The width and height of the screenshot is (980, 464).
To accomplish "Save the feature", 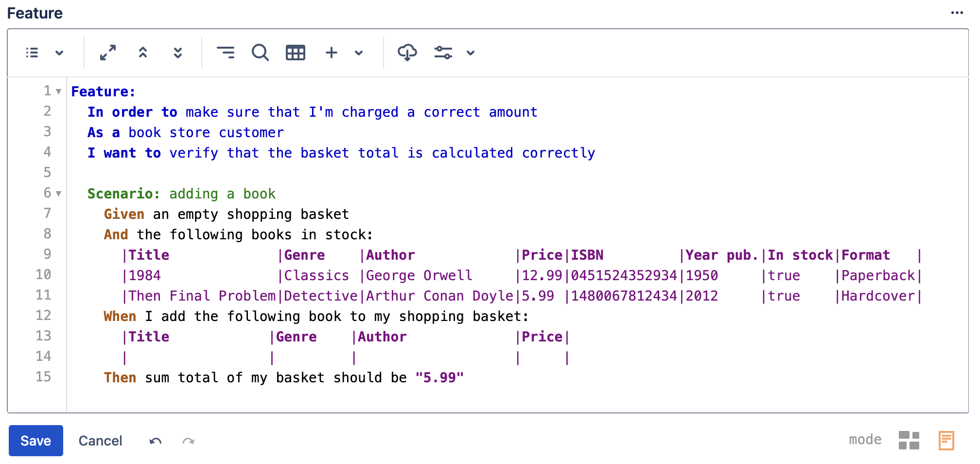I will (36, 441).
